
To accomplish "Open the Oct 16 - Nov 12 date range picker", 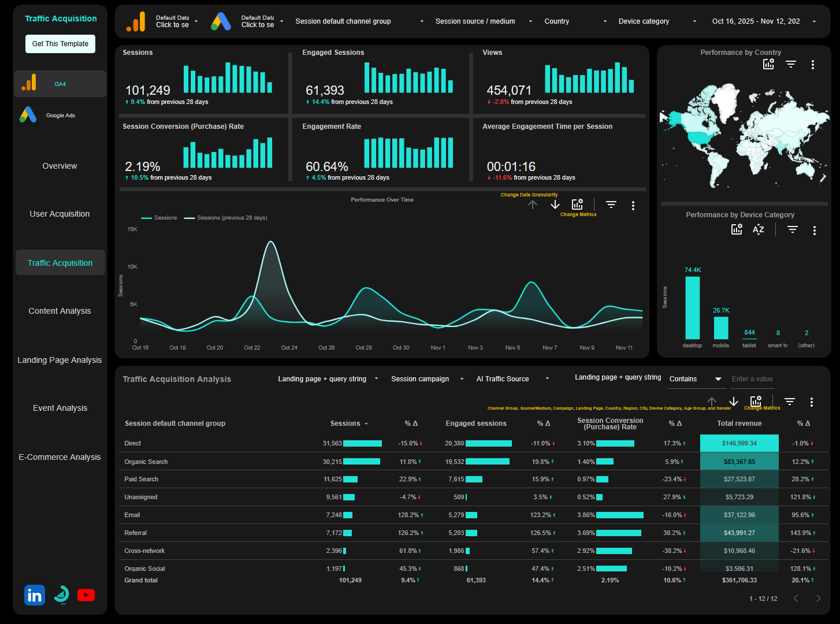I will coord(764,21).
